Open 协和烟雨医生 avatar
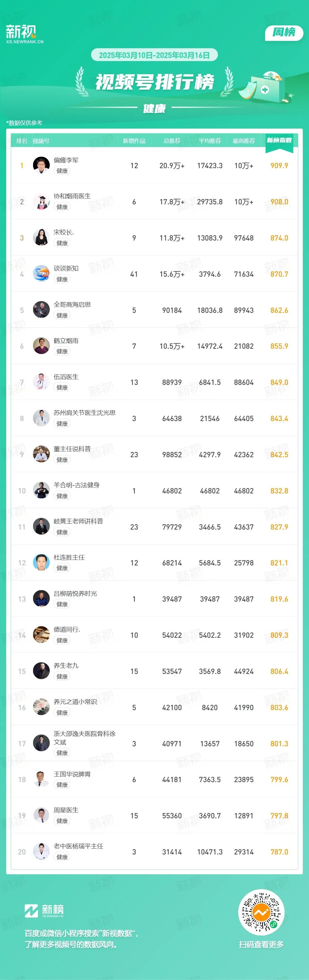This screenshot has width=309, height=980. 41,201
